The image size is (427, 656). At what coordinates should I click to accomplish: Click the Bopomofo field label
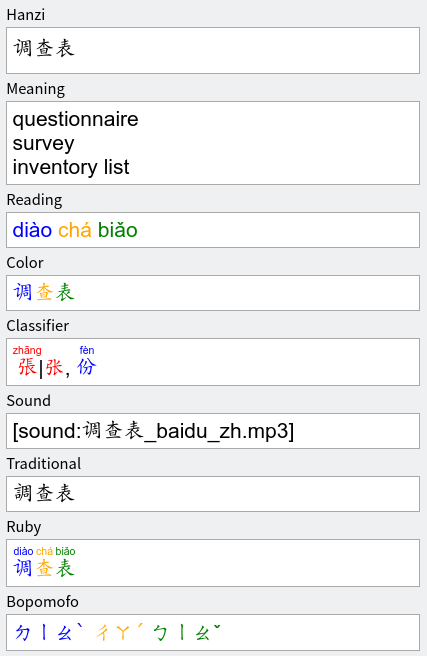43,602
